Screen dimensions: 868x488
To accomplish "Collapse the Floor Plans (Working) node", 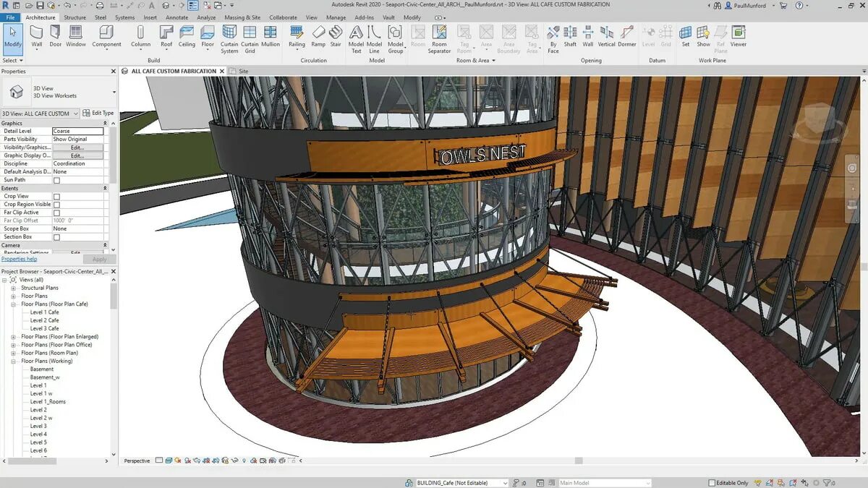I will click(13, 361).
